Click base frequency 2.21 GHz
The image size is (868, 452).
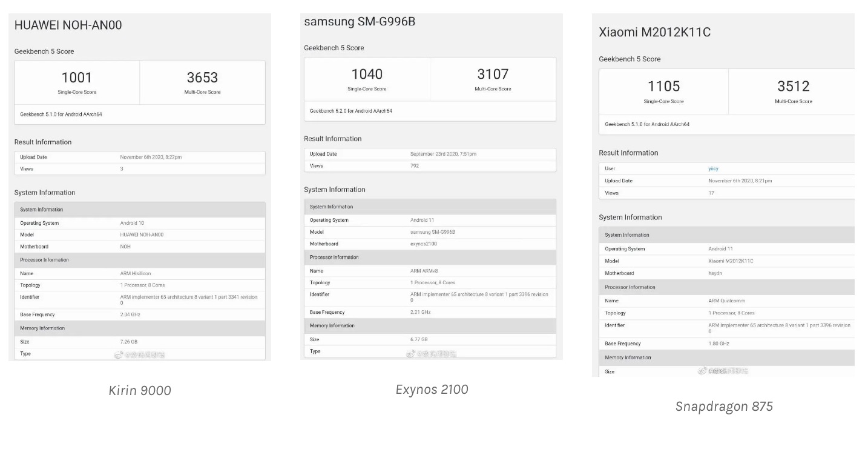(x=420, y=312)
